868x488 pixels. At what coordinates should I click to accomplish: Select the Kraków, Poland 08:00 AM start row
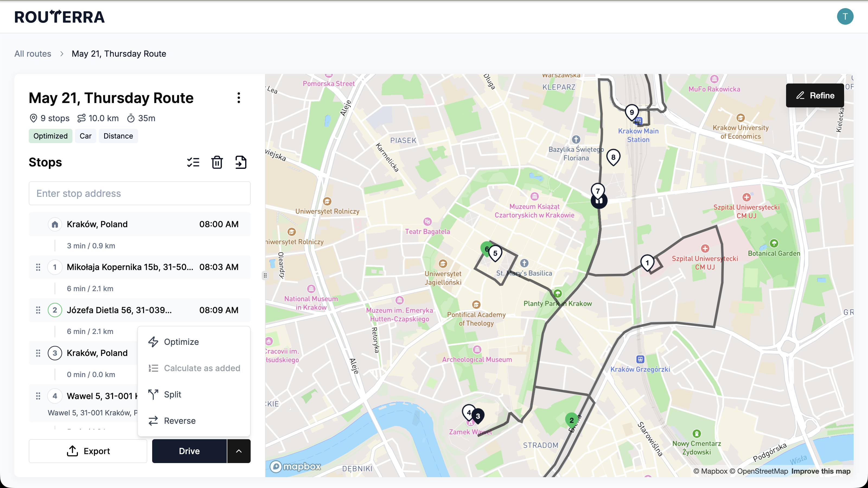coord(139,224)
